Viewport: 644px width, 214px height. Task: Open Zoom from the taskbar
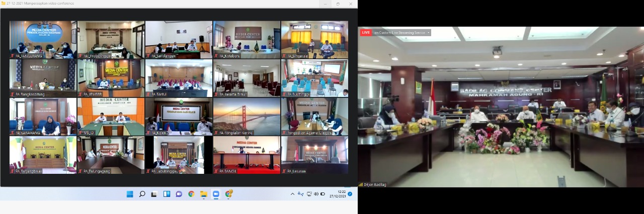click(216, 194)
